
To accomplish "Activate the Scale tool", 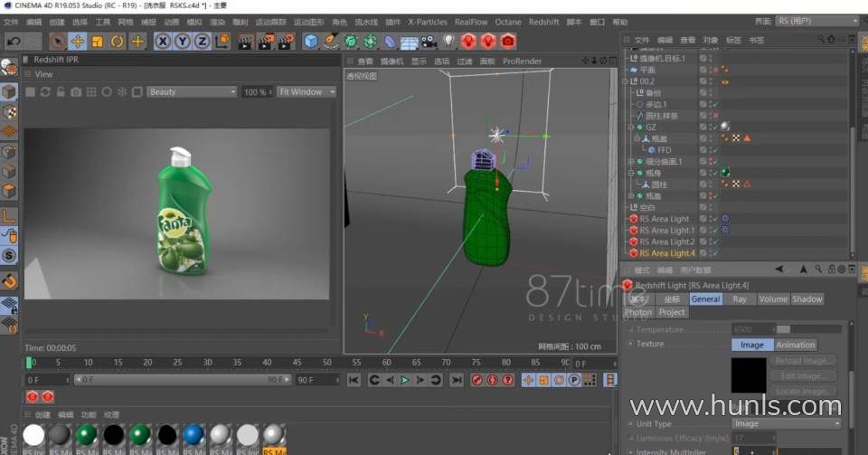I will coord(98,42).
